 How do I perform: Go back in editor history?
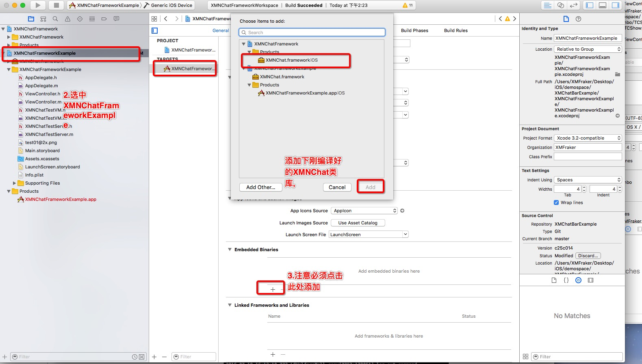pyautogui.click(x=166, y=19)
